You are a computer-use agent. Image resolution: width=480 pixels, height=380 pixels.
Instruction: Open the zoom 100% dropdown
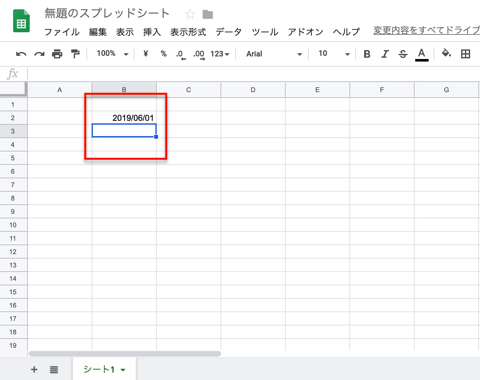point(112,54)
